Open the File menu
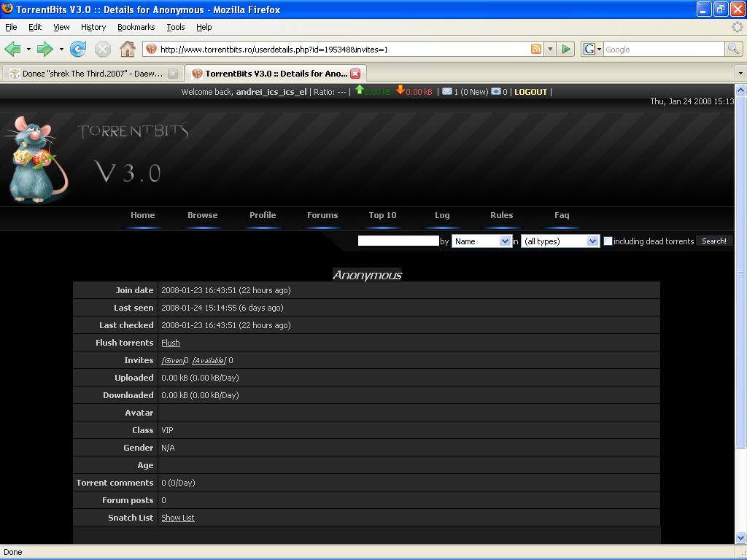 tap(11, 27)
